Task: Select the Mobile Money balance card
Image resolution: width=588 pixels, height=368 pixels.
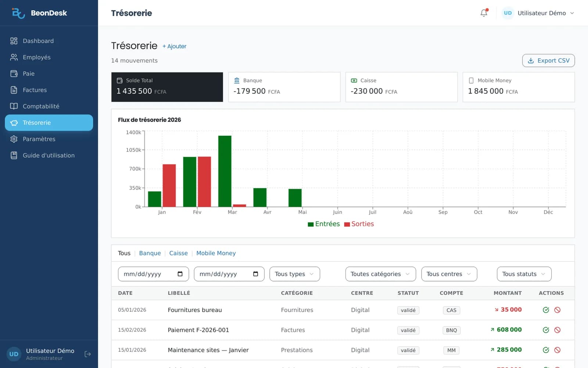Action: [x=519, y=87]
